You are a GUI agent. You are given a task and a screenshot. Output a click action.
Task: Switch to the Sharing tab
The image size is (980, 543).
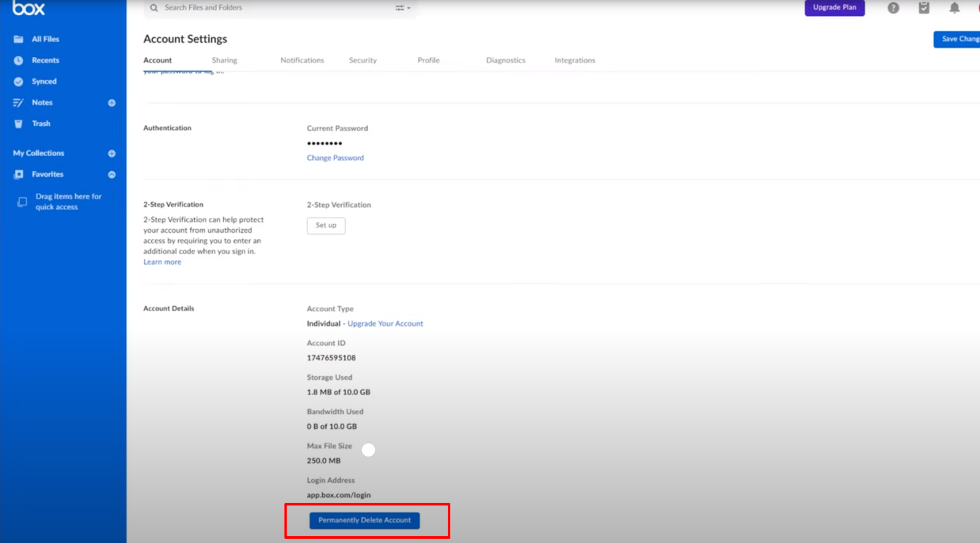pyautogui.click(x=224, y=60)
